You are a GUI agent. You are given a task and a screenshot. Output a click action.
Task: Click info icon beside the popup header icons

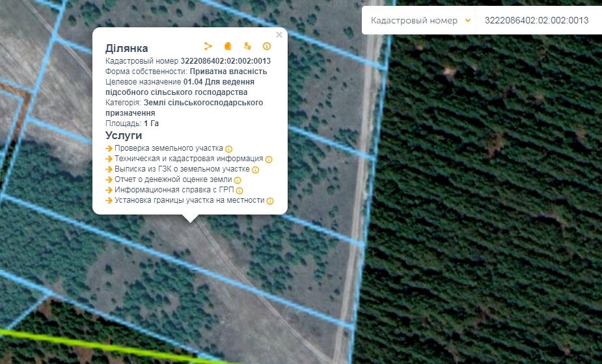tap(266, 46)
